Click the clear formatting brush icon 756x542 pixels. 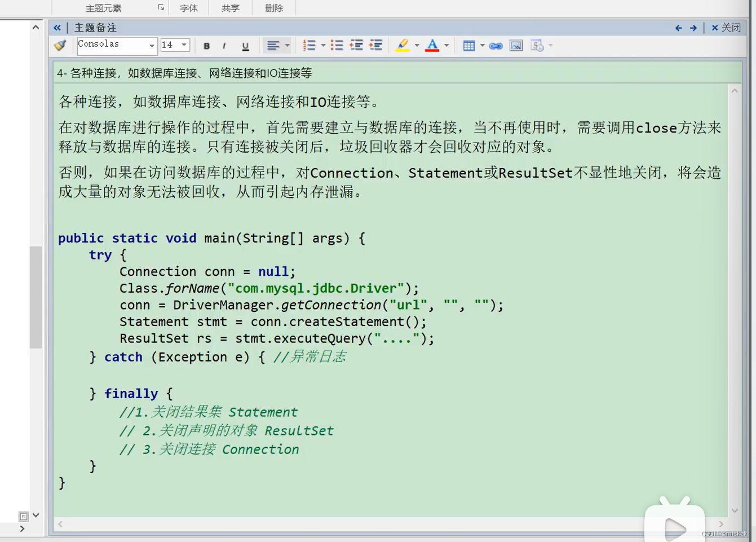click(60, 45)
